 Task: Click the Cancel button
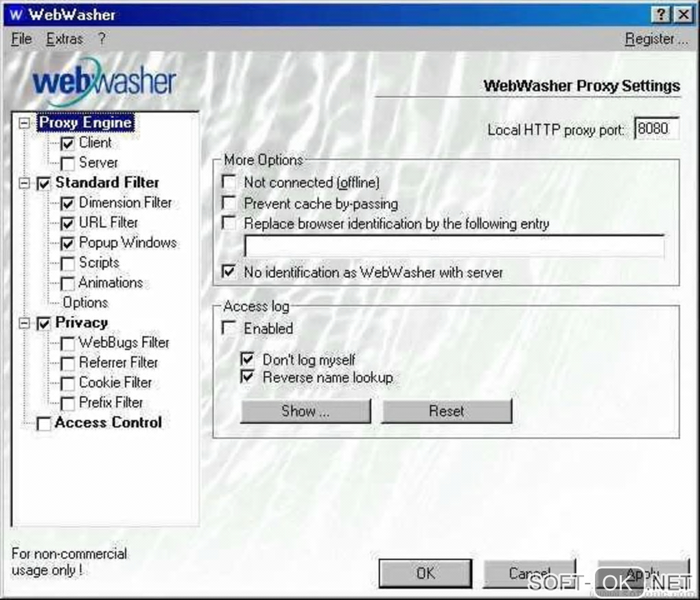(x=530, y=574)
